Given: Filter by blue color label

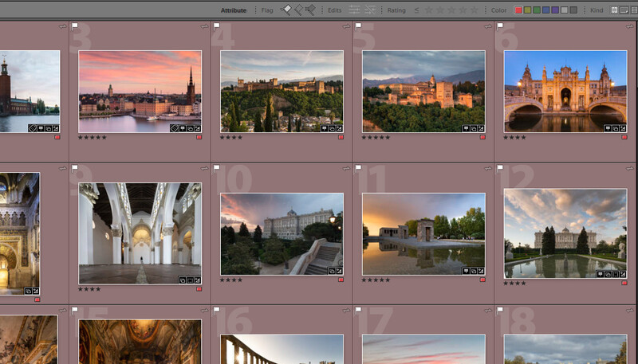Looking at the screenshot, I should 546,10.
